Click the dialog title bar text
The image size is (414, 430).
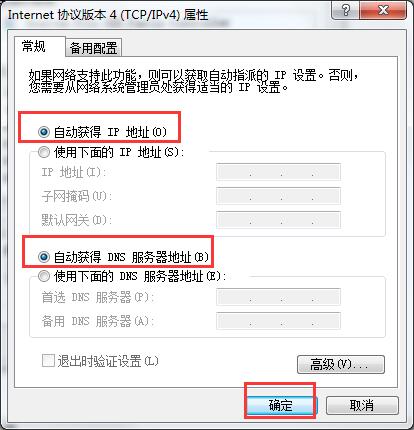click(108, 15)
